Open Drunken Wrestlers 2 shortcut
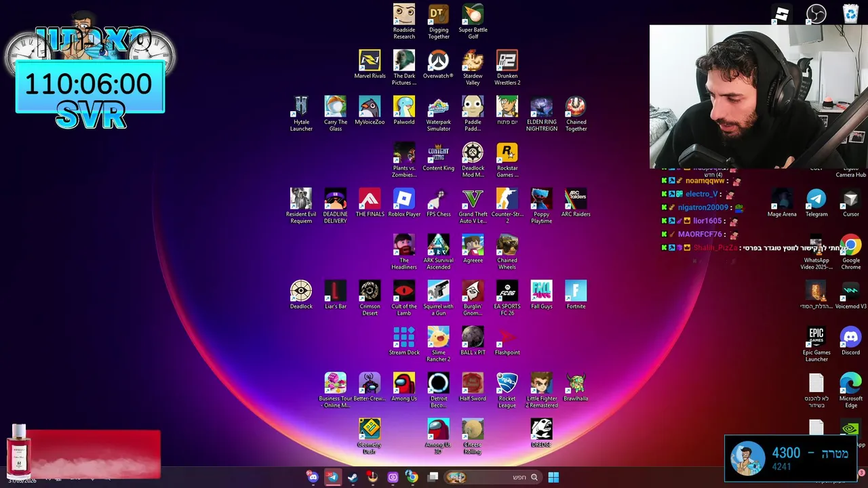This screenshot has width=868, height=488. tap(507, 68)
